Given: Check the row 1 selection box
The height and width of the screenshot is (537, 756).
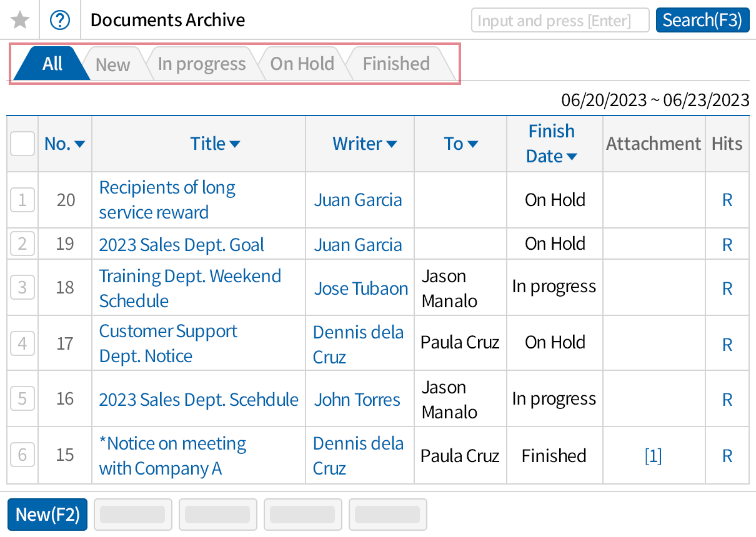Looking at the screenshot, I should 22,200.
